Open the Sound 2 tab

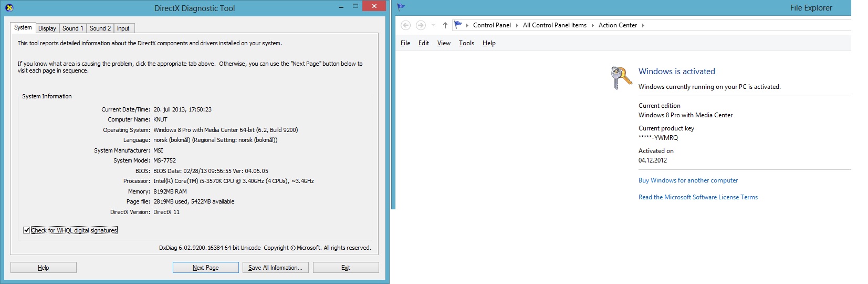100,28
